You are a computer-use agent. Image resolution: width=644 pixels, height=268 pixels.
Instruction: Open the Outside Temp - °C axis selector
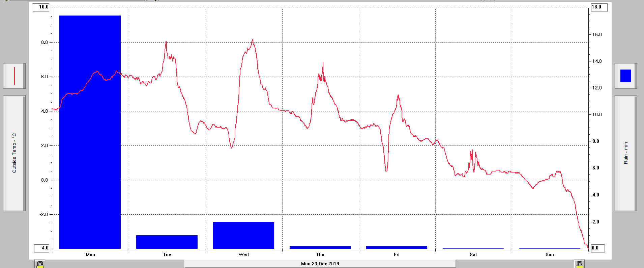click(x=14, y=153)
